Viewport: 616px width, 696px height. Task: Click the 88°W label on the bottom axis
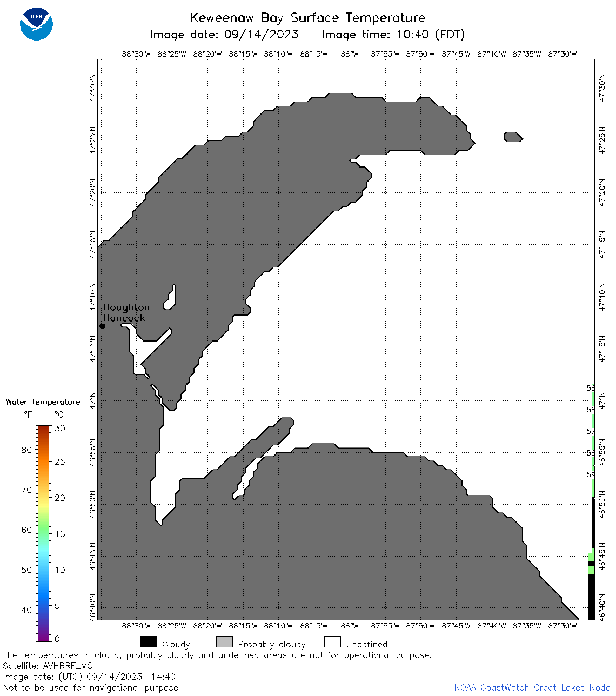click(350, 626)
